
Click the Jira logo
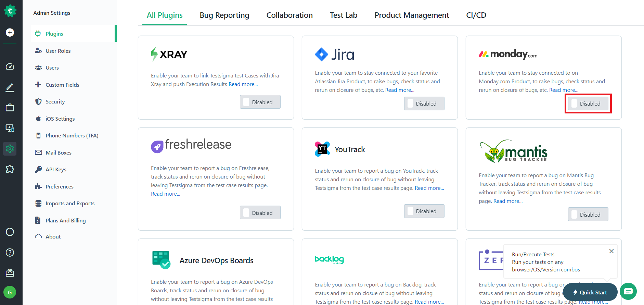tap(335, 54)
